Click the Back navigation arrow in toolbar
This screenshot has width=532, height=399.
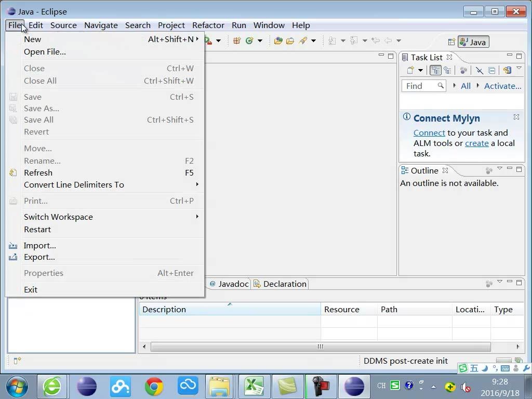pos(388,41)
